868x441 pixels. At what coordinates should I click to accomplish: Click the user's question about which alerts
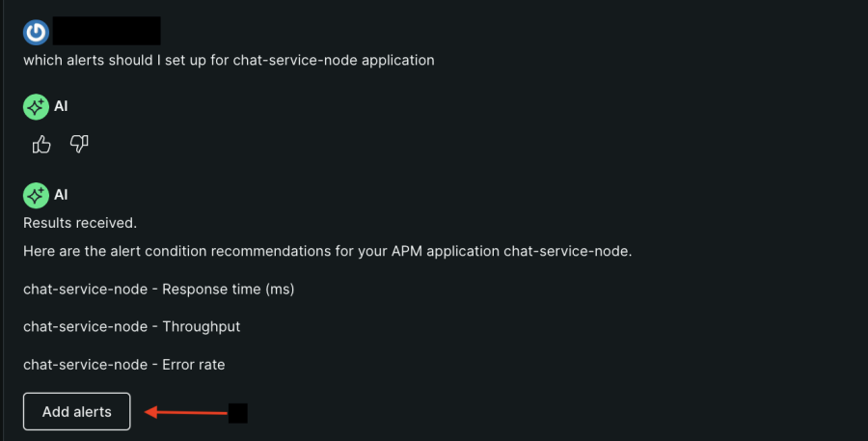pos(229,60)
